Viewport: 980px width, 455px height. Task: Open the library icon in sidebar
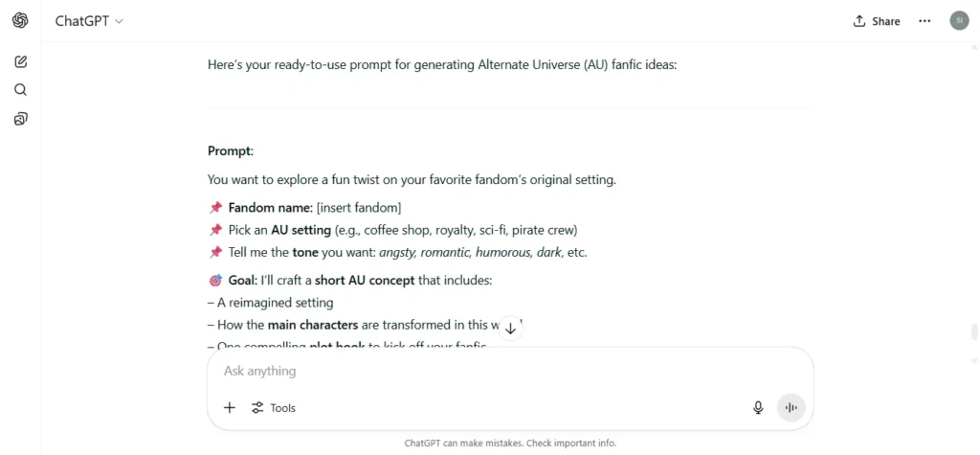pyautogui.click(x=20, y=119)
